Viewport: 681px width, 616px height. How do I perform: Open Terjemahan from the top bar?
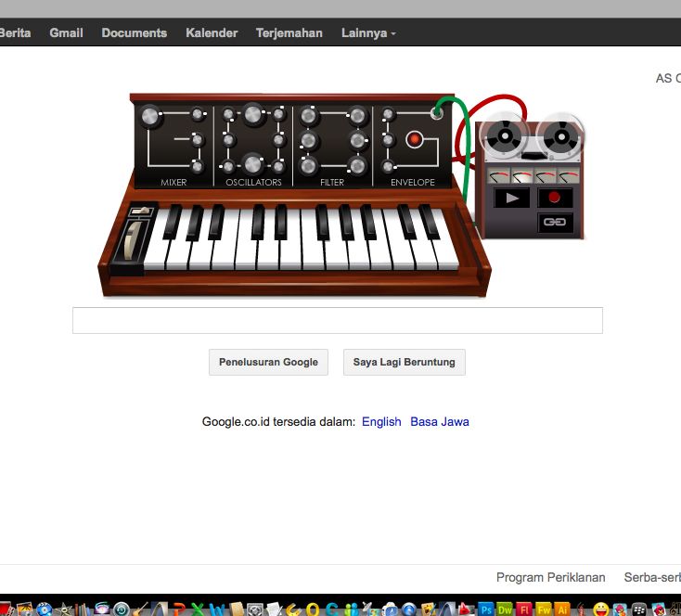click(289, 33)
